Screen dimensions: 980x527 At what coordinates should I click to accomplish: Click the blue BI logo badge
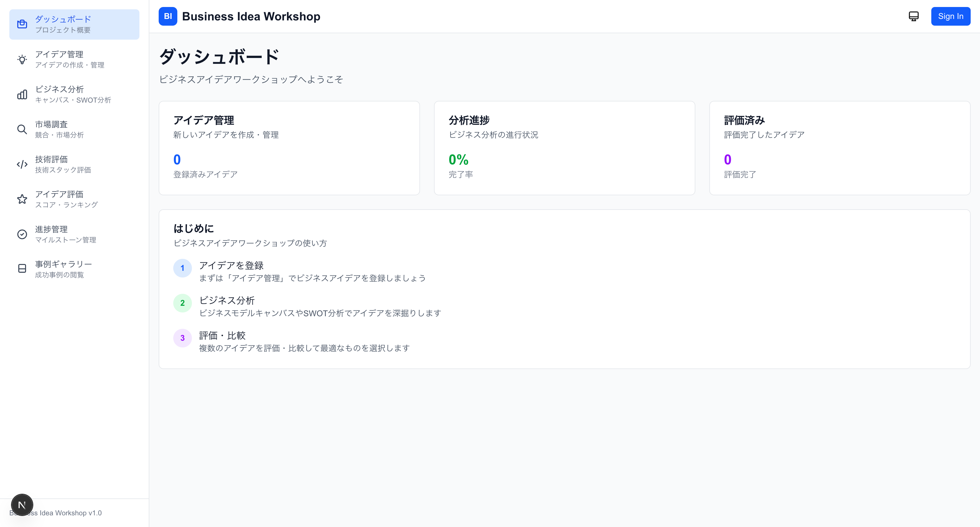168,16
